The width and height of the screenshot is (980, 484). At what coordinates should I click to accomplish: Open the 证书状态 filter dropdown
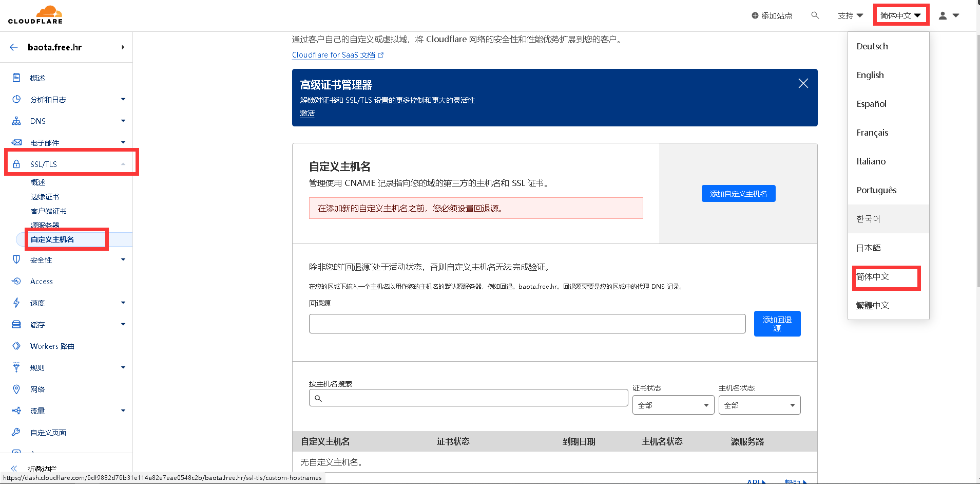click(x=672, y=405)
